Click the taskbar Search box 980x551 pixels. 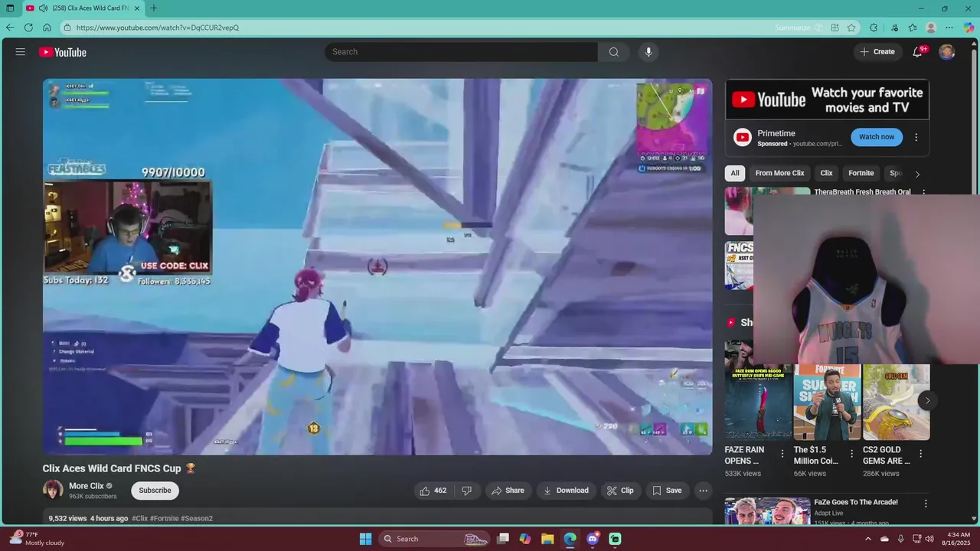coord(435,539)
